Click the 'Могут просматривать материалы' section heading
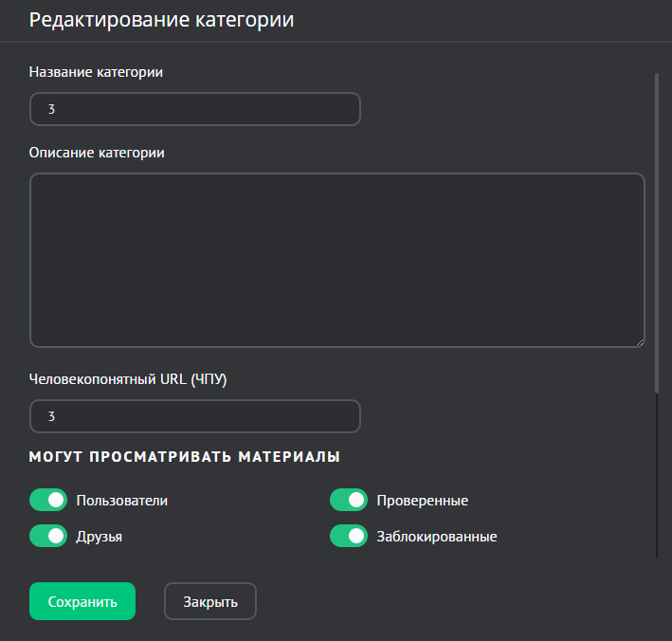The width and height of the screenshot is (672, 641). 184,457
